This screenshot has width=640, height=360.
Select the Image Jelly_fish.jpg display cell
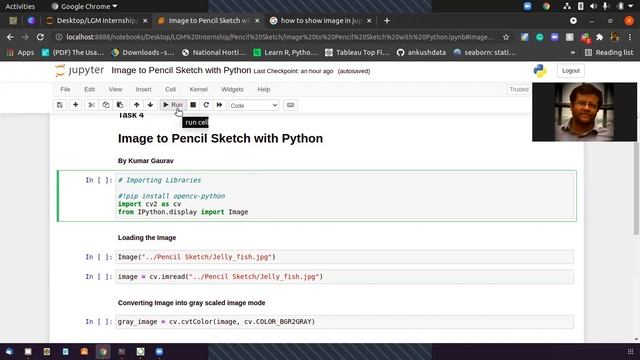coord(345,257)
